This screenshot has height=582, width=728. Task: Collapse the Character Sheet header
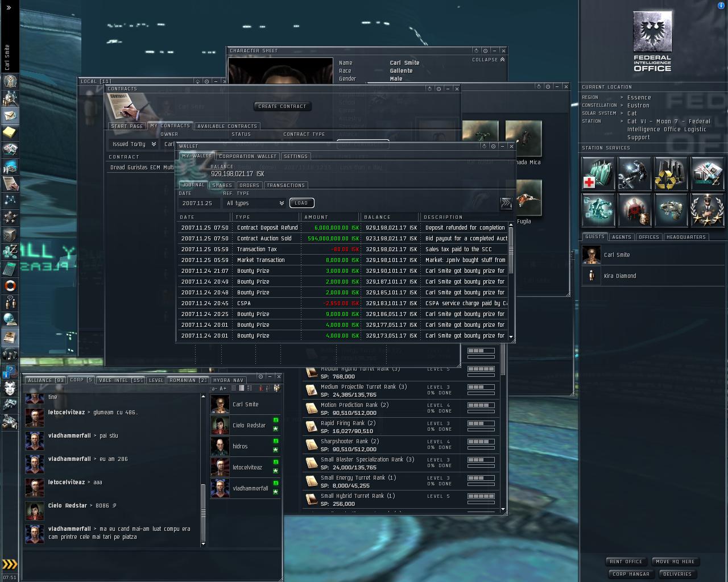[489, 60]
